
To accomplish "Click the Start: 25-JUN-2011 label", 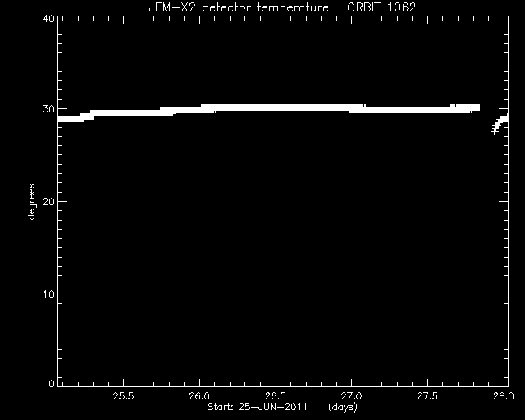I will pos(258,407).
